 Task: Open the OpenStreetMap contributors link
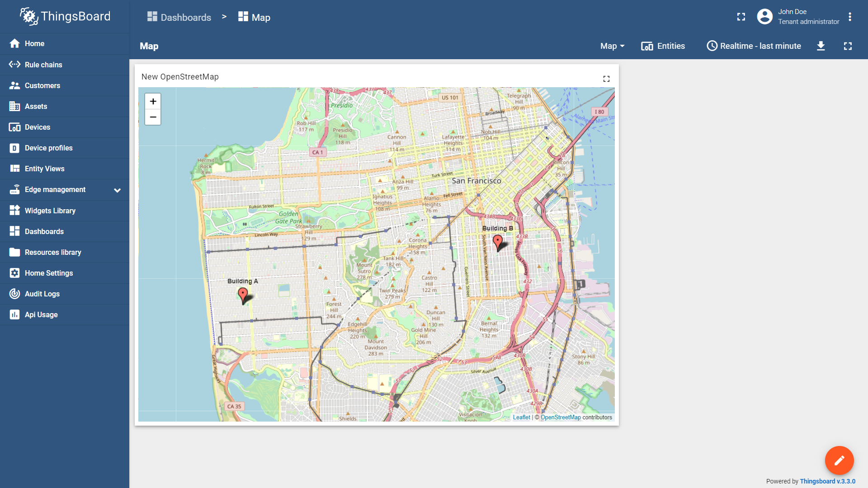tap(561, 418)
